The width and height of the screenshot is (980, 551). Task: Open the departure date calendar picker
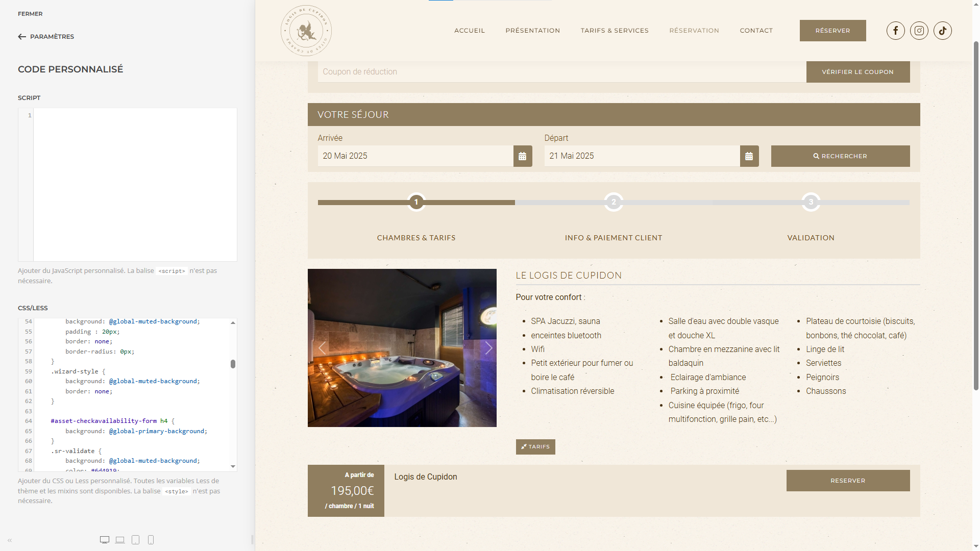point(749,156)
